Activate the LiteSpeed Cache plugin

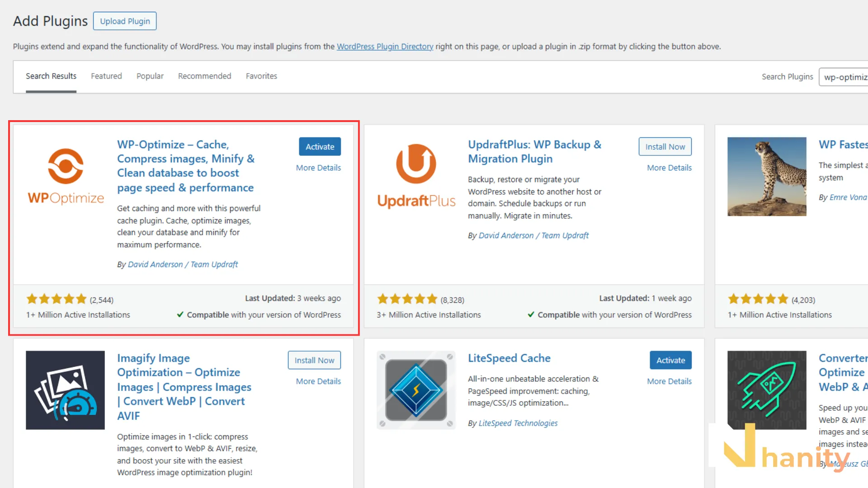pyautogui.click(x=670, y=360)
